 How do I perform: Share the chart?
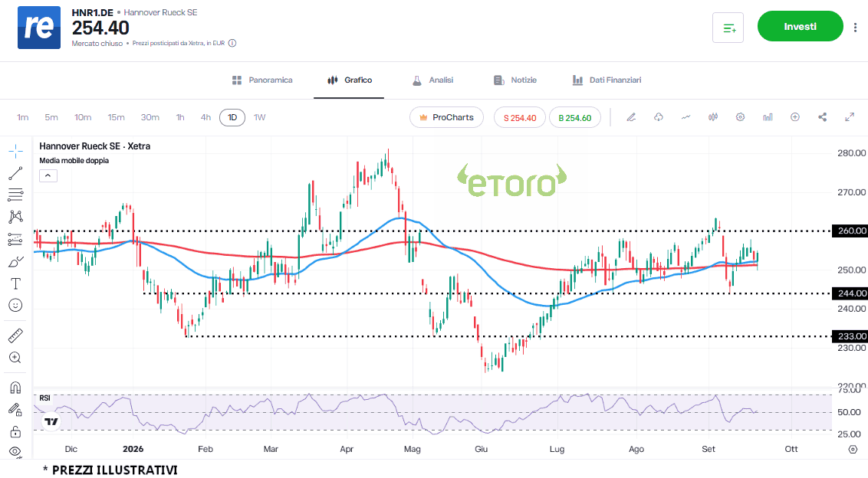823,117
